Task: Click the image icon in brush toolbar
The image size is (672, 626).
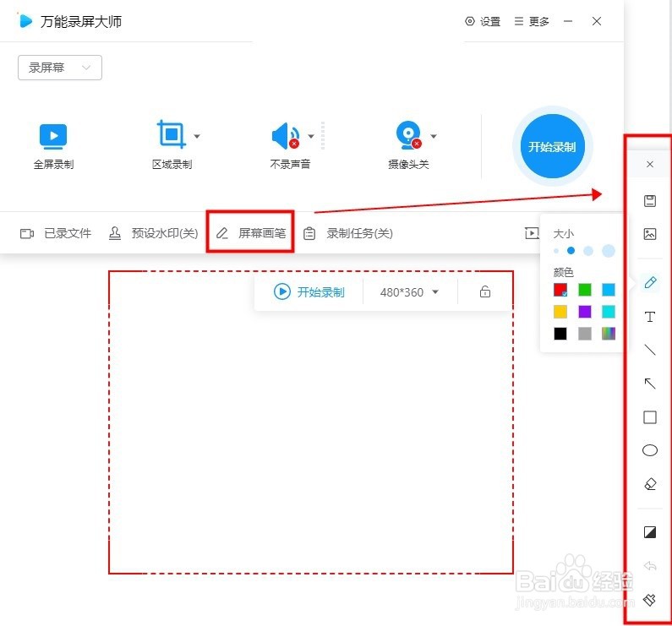Action: pyautogui.click(x=650, y=234)
